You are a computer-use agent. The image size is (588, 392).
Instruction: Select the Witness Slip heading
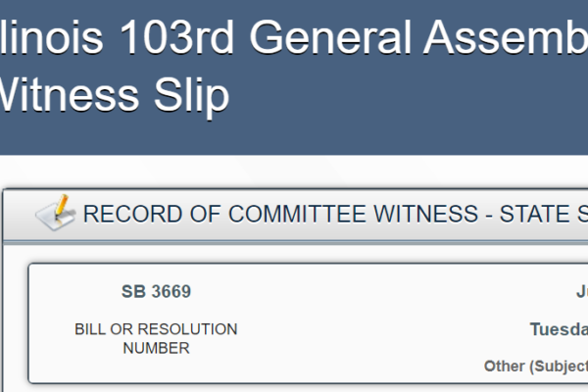pos(115,95)
